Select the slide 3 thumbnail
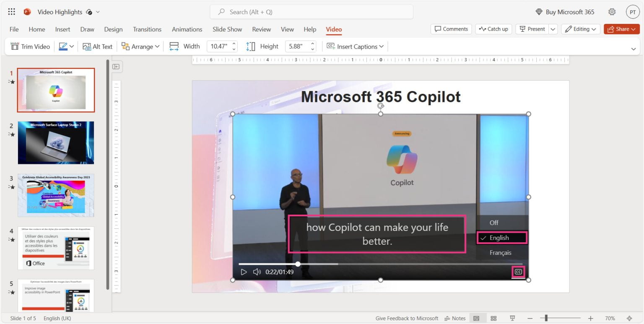The image size is (644, 324). (56, 195)
